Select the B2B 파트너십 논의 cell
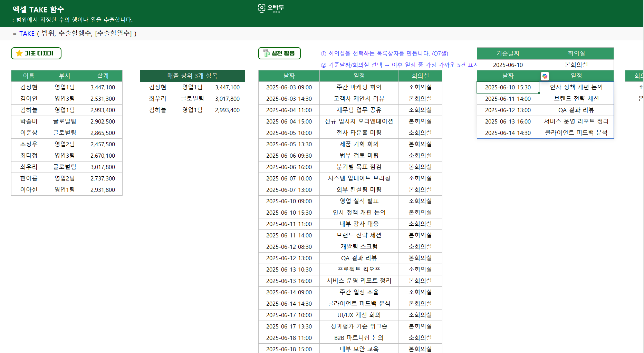This screenshot has width=644, height=353. pyautogui.click(x=359, y=338)
